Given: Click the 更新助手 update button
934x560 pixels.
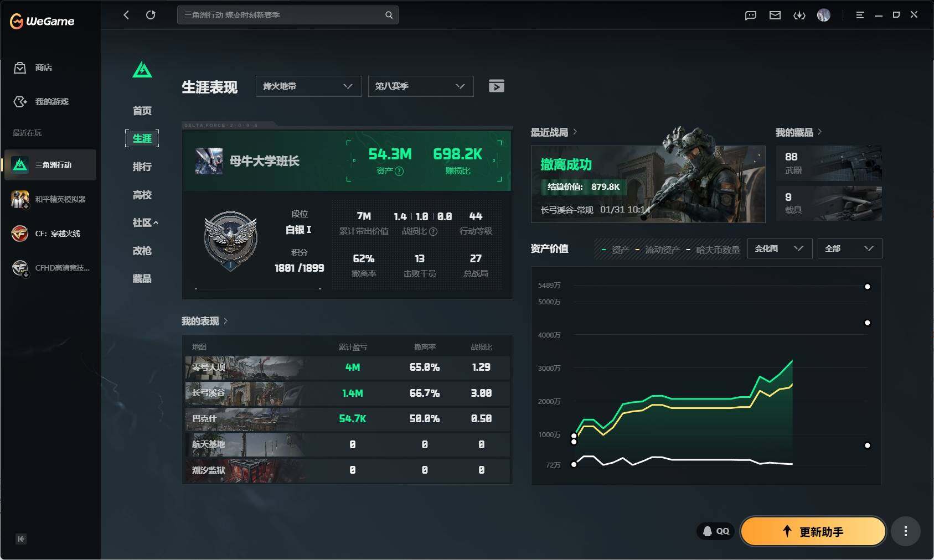Looking at the screenshot, I should (x=813, y=531).
